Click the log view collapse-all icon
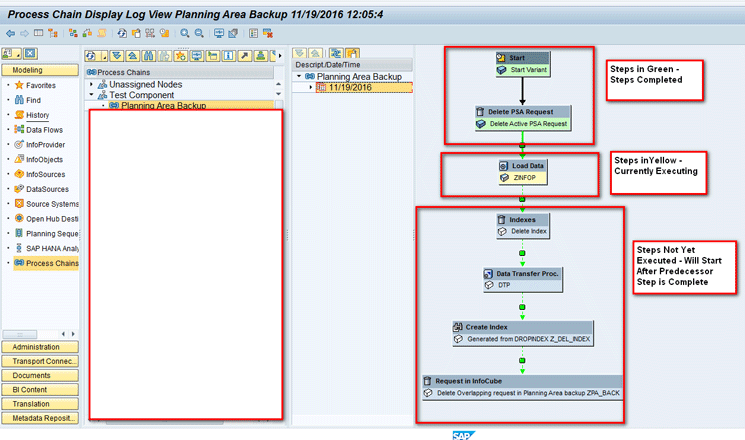This screenshot has width=745, height=440. (x=315, y=53)
